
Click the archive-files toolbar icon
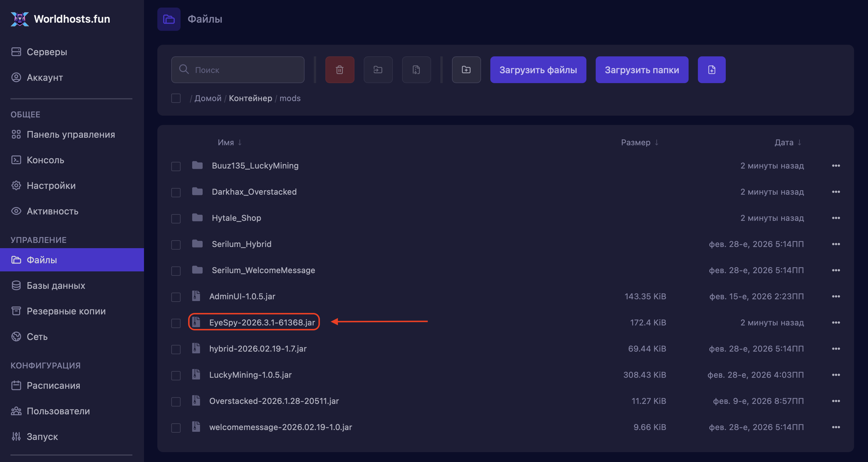[x=416, y=70]
